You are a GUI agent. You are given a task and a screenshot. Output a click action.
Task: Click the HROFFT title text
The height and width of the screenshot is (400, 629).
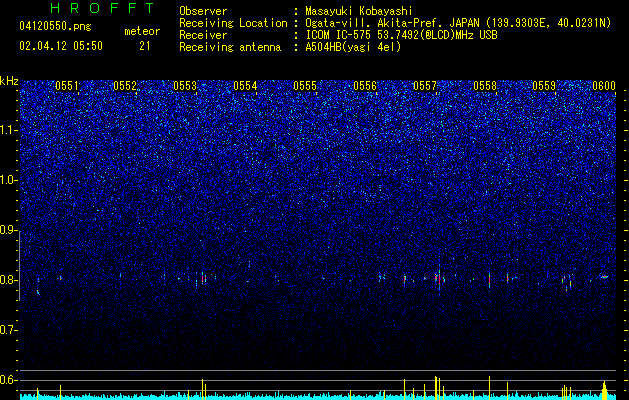[x=103, y=8]
